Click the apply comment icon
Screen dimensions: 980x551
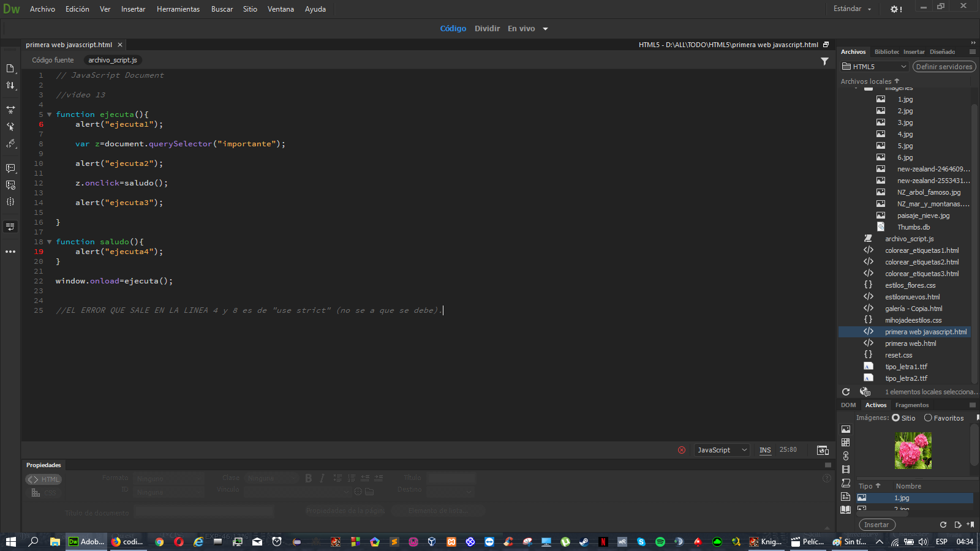point(10,168)
